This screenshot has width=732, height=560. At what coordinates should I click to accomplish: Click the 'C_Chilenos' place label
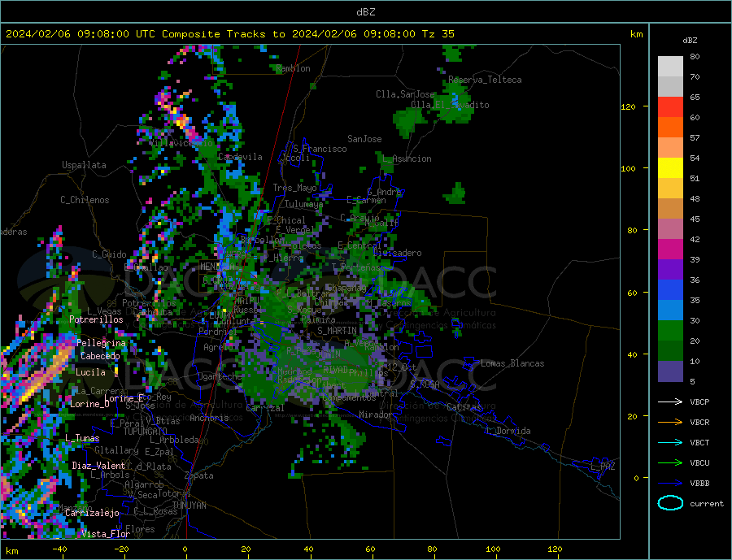[85, 200]
